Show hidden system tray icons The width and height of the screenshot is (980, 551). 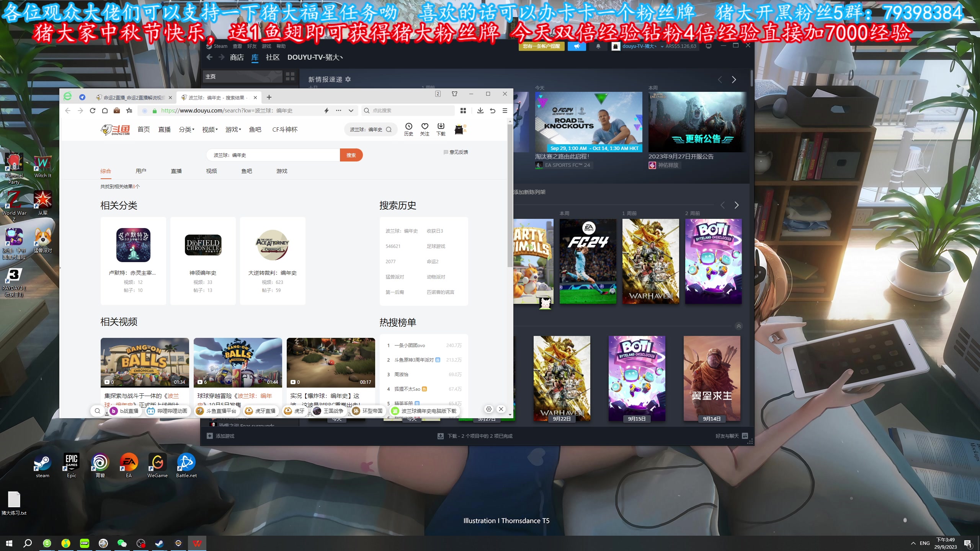tap(913, 543)
